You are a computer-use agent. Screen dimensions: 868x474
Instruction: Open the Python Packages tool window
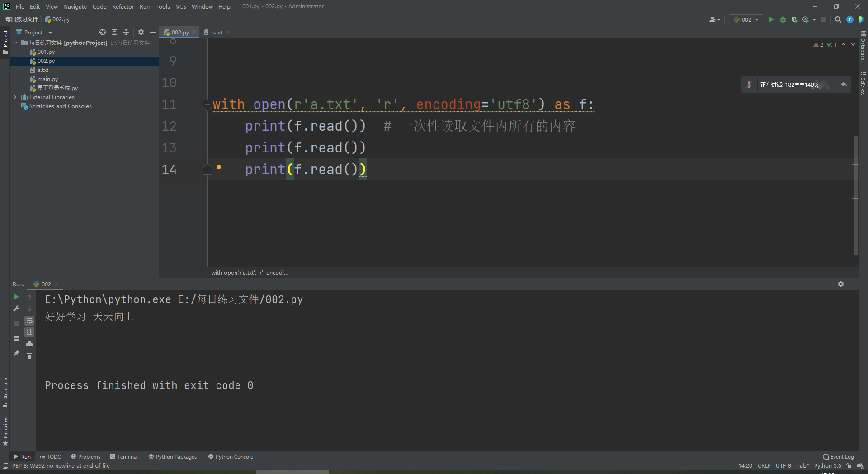173,457
